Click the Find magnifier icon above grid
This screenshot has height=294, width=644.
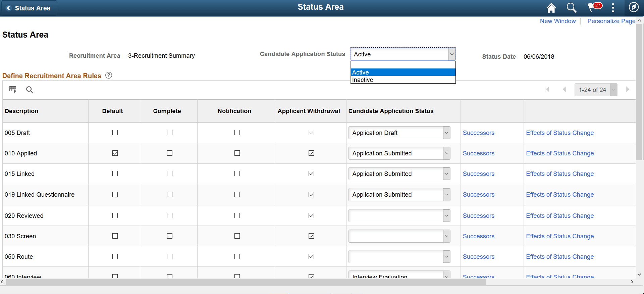[x=30, y=90]
